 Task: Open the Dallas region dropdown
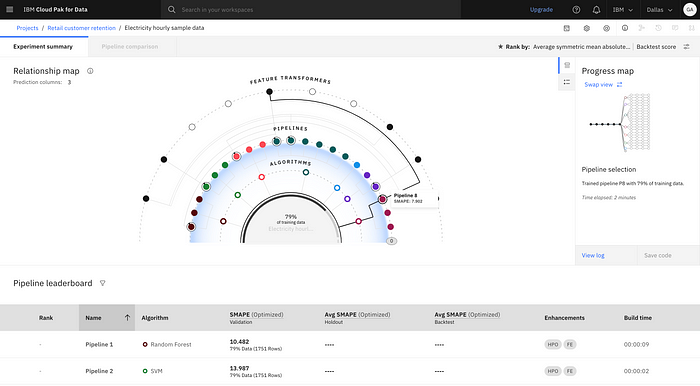659,9
